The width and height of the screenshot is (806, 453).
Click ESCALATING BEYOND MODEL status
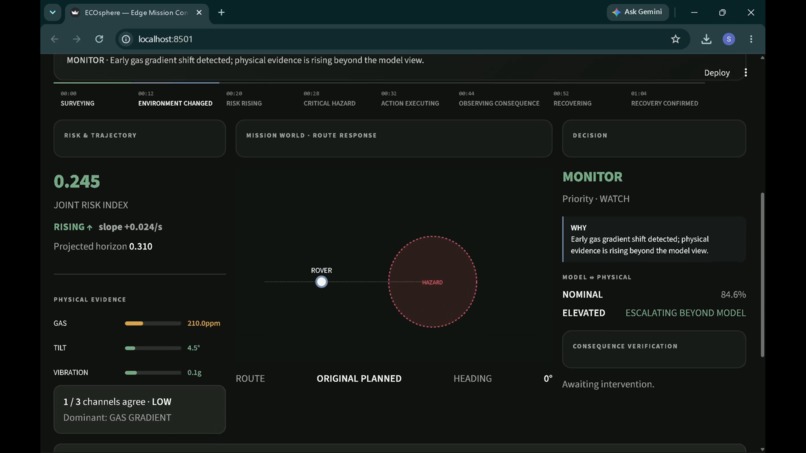pos(685,313)
